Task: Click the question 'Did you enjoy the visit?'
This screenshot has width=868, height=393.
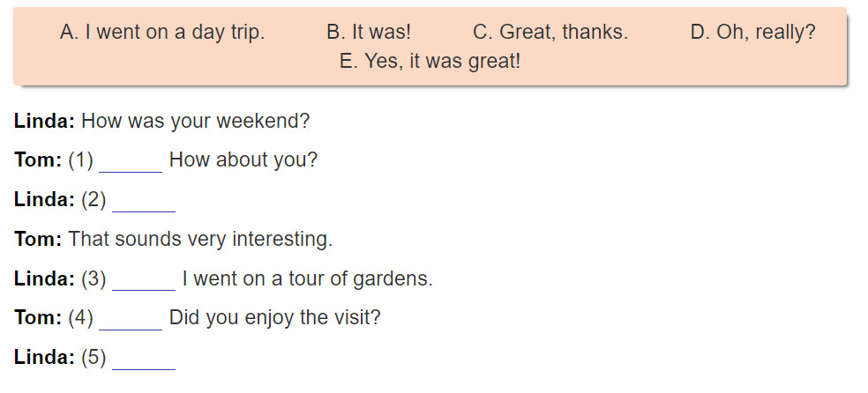Action: tap(275, 318)
